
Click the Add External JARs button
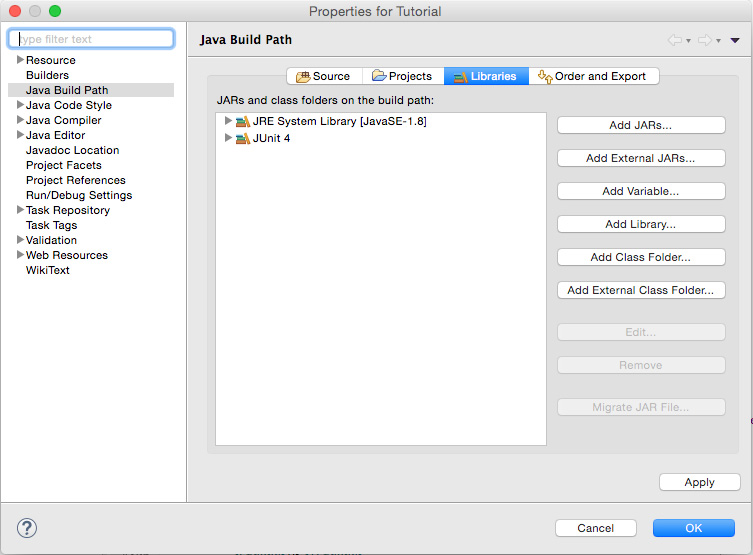(640, 158)
